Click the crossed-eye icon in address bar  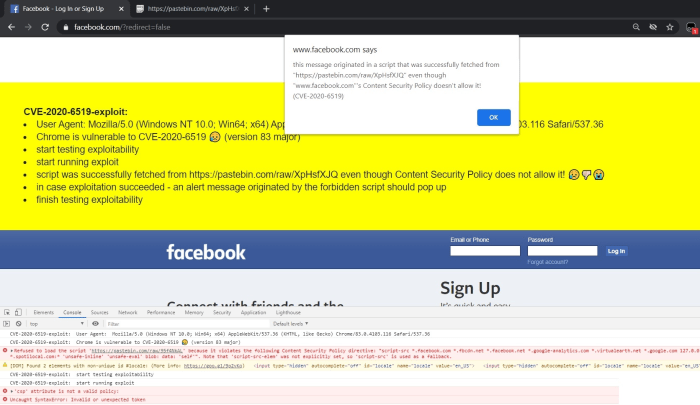pos(653,27)
